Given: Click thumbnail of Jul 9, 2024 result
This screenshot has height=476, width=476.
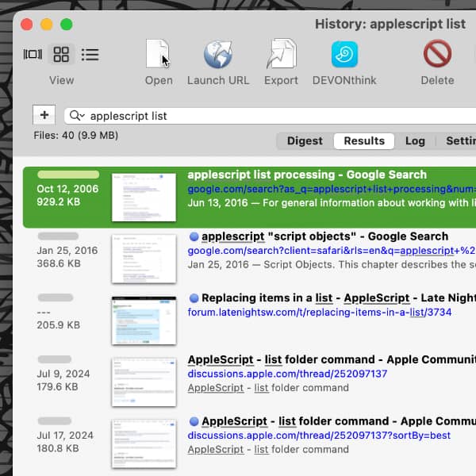Looking at the screenshot, I should [144, 382].
